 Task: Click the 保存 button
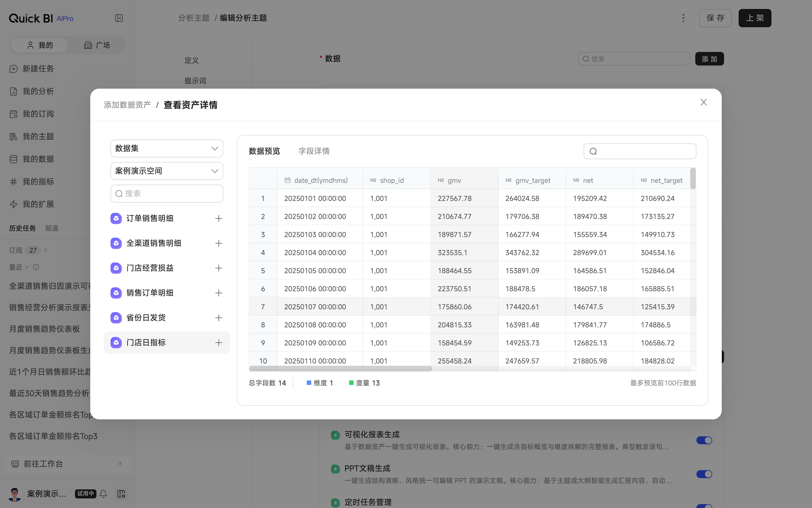tap(715, 18)
